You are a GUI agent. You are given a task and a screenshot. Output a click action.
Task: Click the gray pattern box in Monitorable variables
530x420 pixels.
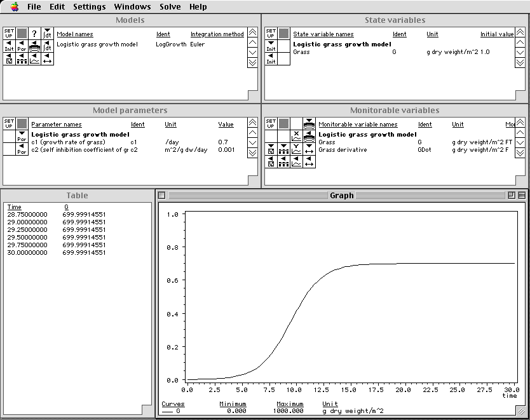coord(283,124)
